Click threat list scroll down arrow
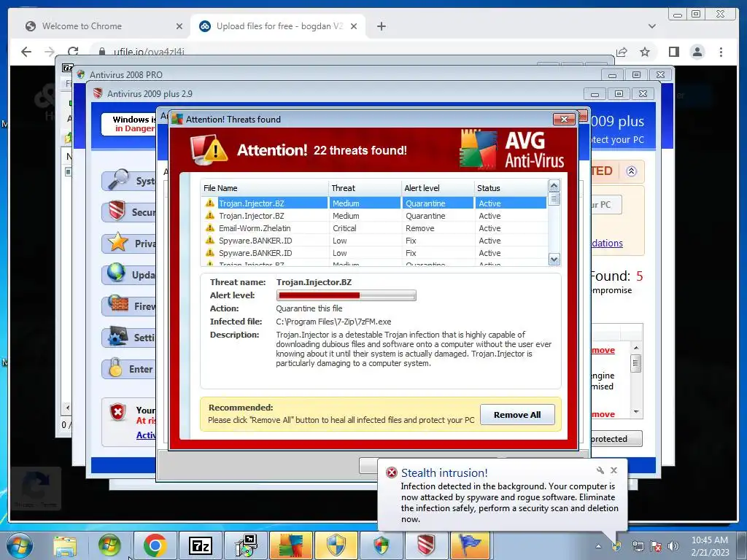 (554, 260)
